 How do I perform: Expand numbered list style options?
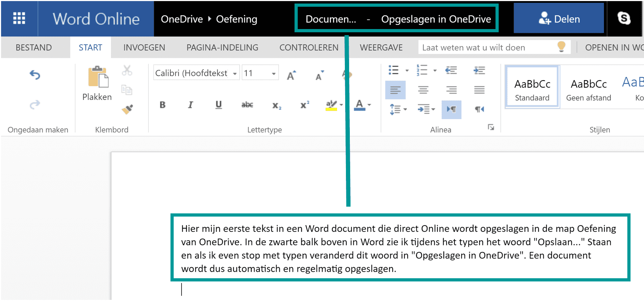pos(435,71)
